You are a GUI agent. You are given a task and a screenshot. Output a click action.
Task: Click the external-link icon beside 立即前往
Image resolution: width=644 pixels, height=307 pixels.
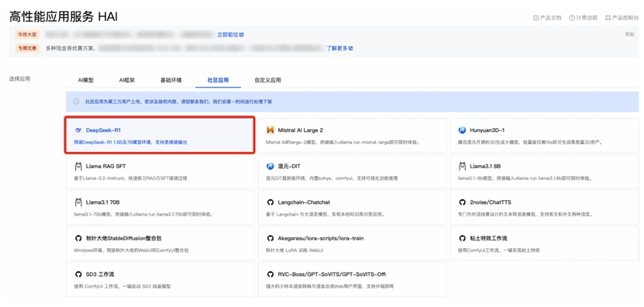click(x=242, y=35)
